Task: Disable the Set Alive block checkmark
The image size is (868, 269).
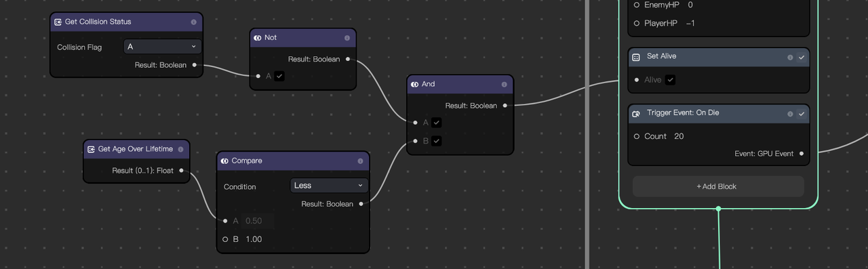Action: click(x=802, y=57)
